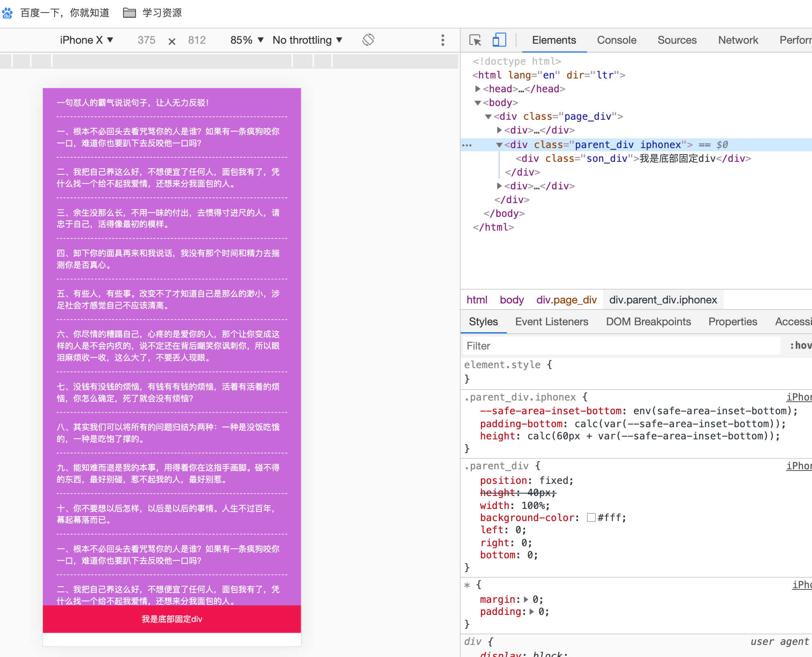Viewport: 812px width, 657px height.
Task: Click the rotate device orientation icon
Action: pos(368,40)
